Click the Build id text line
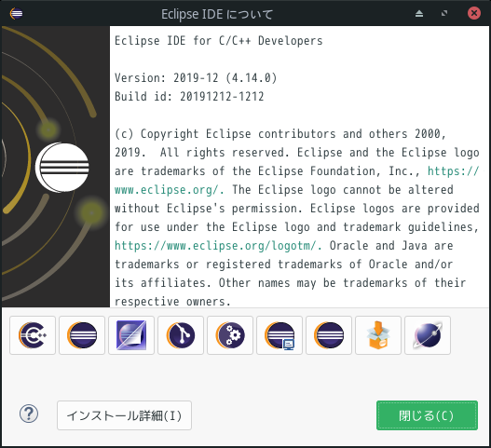The image size is (491, 448). point(189,97)
